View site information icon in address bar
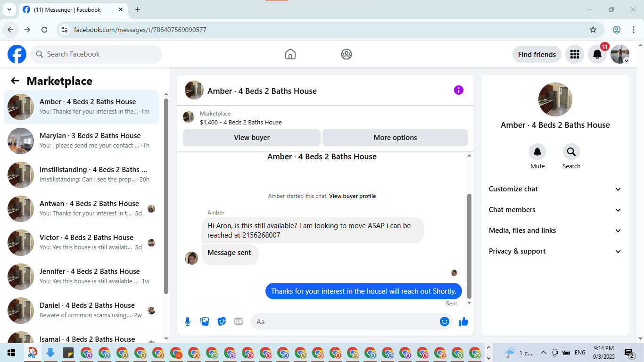644x362 pixels. pos(65,30)
